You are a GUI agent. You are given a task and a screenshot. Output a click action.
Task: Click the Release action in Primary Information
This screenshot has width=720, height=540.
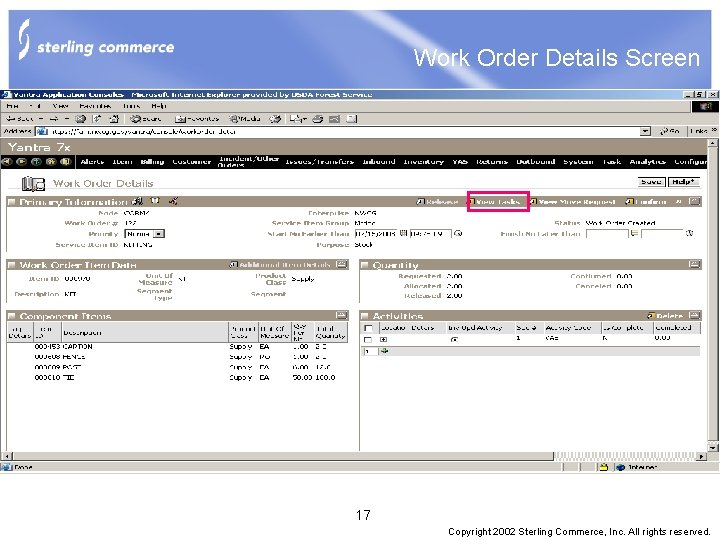(x=438, y=202)
